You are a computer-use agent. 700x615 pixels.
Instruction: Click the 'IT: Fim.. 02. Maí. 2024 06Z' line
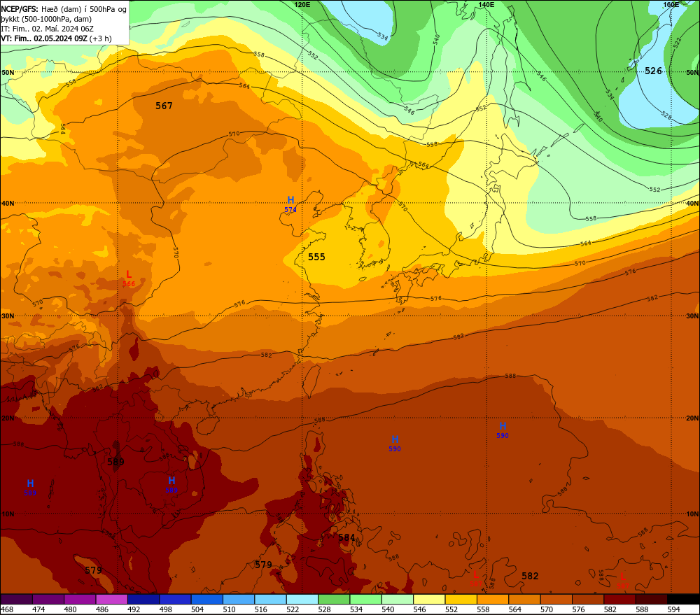[48, 29]
